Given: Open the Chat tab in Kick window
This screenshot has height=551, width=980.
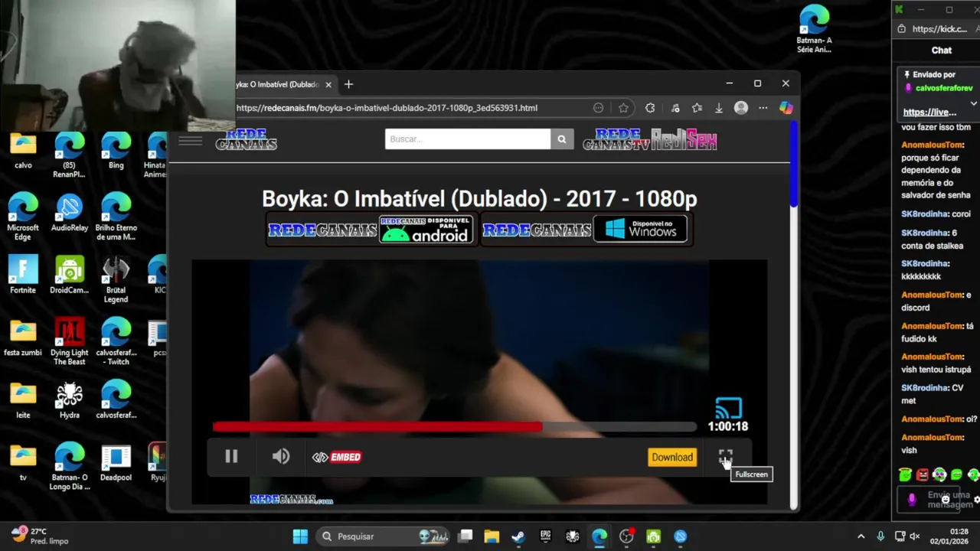Looking at the screenshot, I should (x=941, y=50).
